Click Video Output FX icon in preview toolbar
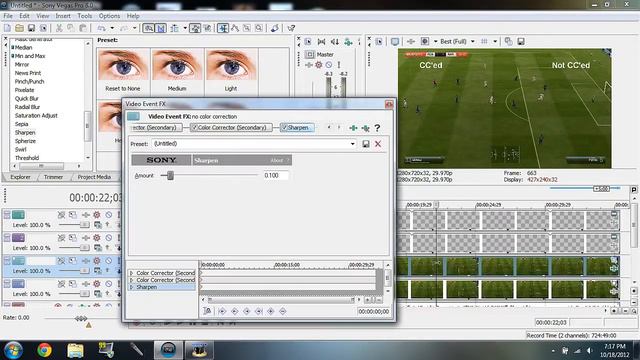 click(411, 41)
